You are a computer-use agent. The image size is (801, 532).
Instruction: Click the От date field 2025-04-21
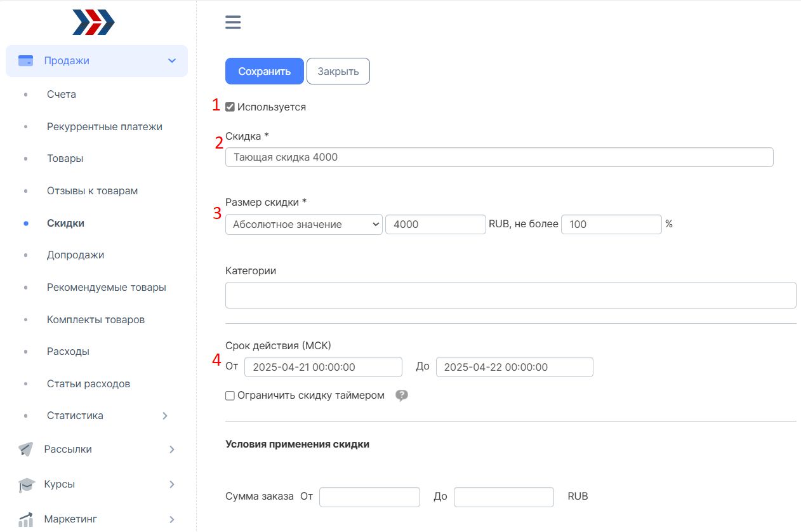[x=323, y=367]
